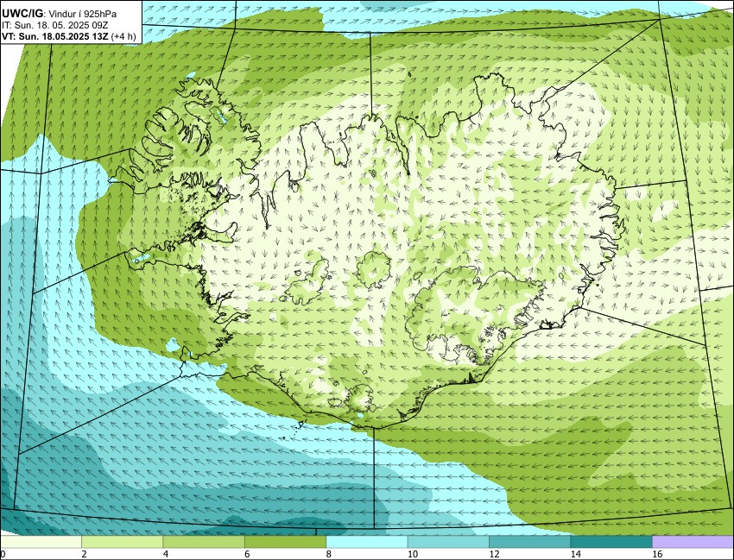This screenshot has height=560, width=734.
Task: Click the legend scale label '8'
Action: pyautogui.click(x=329, y=554)
